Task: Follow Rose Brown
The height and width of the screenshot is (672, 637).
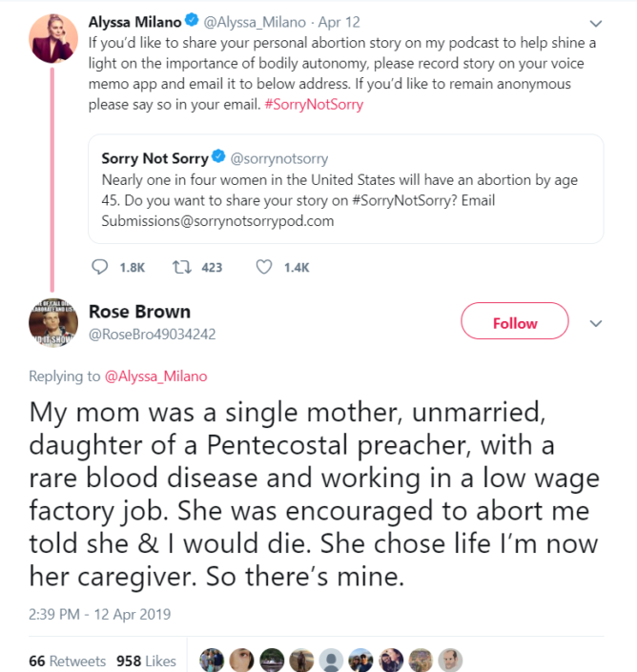Action: tap(515, 323)
